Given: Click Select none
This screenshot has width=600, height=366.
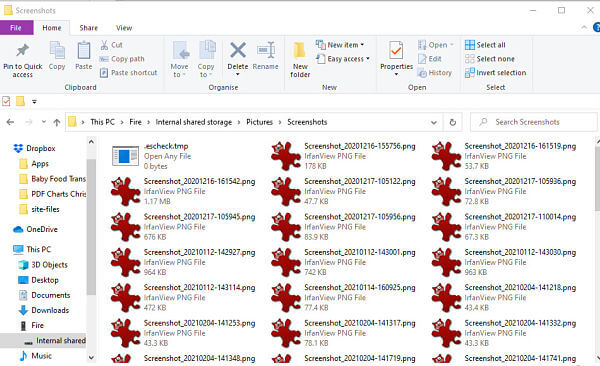Looking at the screenshot, I should 490,59.
